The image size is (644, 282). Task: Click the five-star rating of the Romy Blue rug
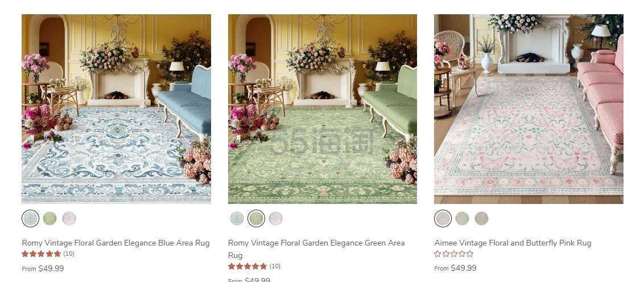[x=41, y=254]
